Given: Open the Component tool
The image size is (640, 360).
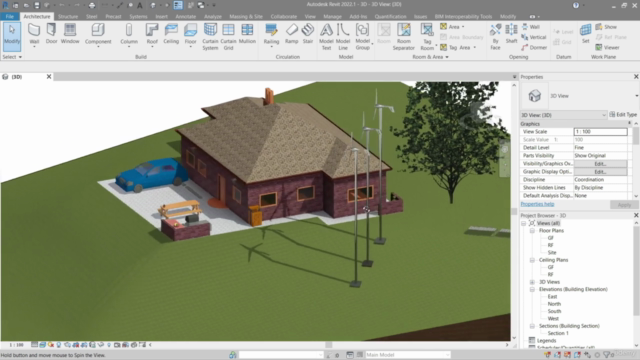Looking at the screenshot, I should [x=98, y=35].
